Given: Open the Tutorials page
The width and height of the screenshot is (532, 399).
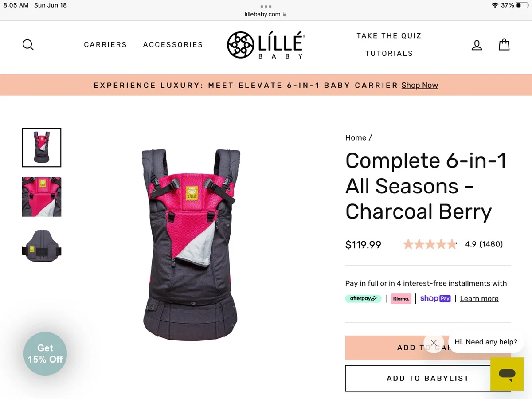Looking at the screenshot, I should (x=389, y=53).
